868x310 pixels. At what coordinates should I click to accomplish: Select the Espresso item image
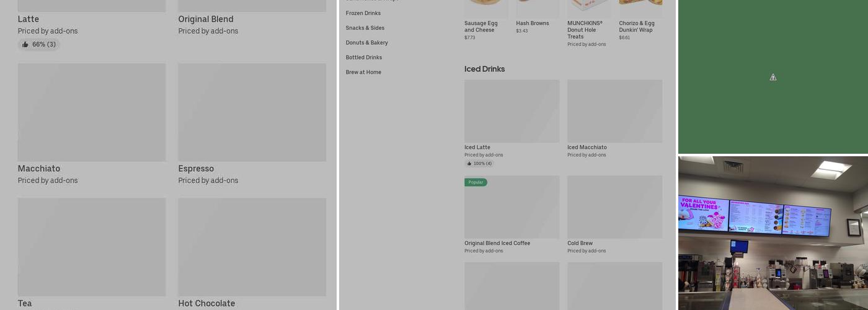pos(252,112)
